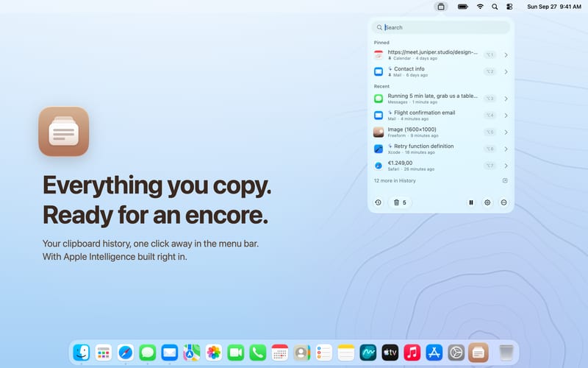Open the clipboard app in the Dock
This screenshot has width=588, height=368.
pos(478,353)
